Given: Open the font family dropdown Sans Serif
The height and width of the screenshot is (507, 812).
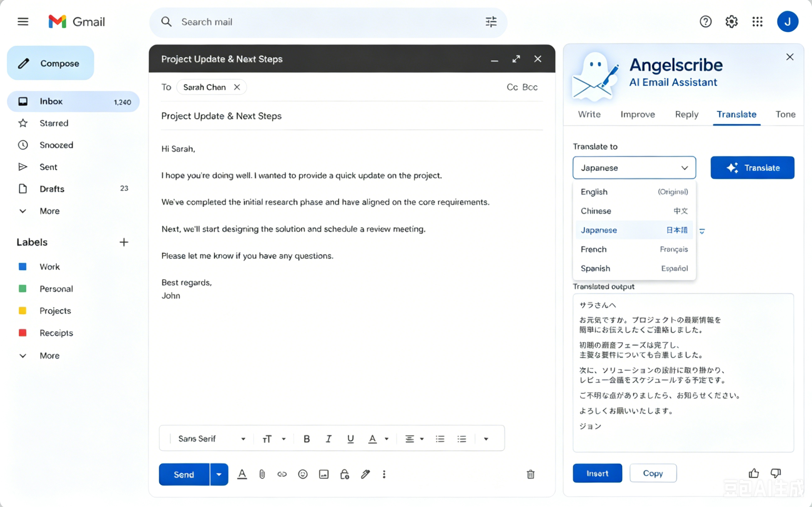Looking at the screenshot, I should [212, 439].
